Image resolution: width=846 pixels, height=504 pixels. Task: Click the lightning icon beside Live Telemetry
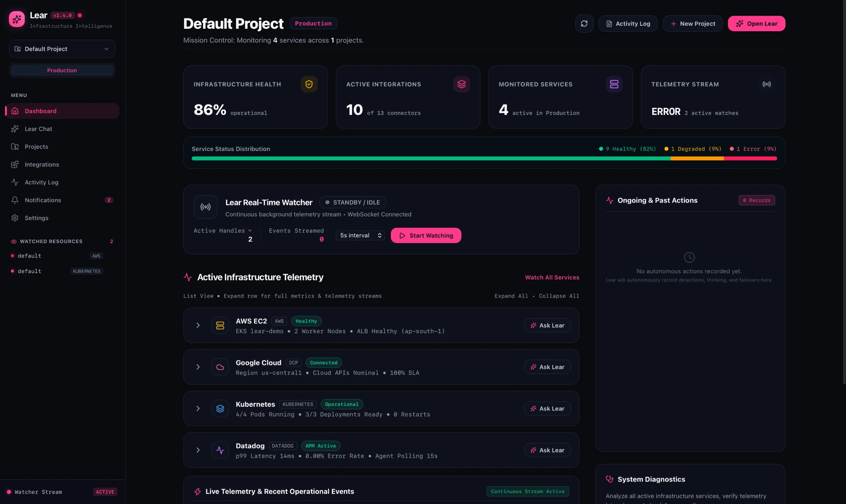pos(198,491)
